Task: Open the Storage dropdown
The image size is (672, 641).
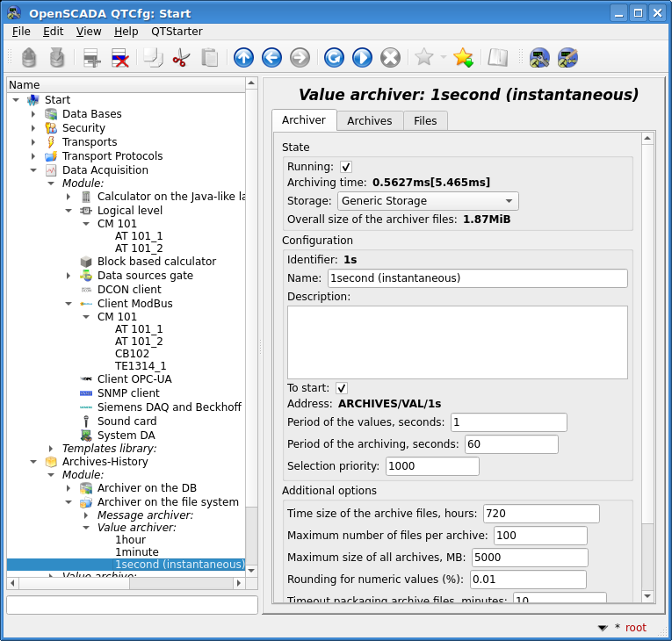Action: 428,201
